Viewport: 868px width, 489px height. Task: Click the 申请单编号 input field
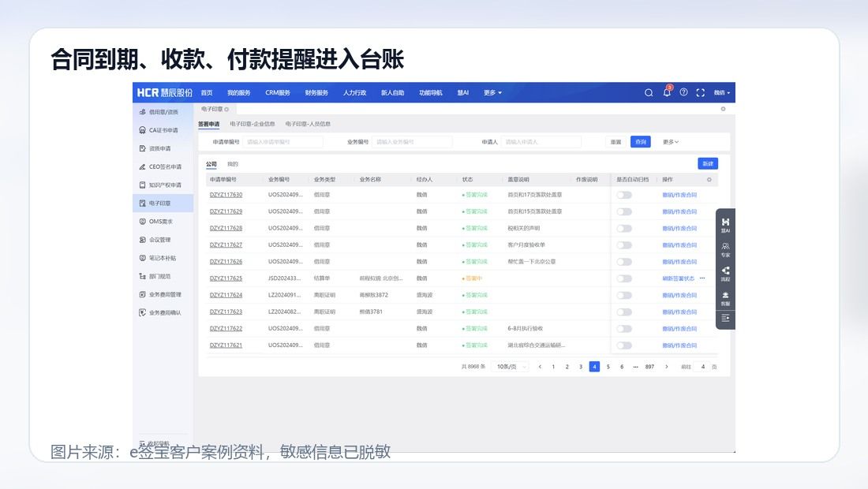click(x=282, y=142)
